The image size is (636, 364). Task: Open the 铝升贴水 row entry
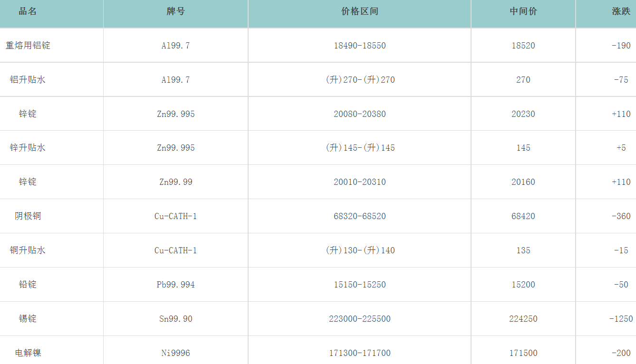pyautogui.click(x=28, y=80)
